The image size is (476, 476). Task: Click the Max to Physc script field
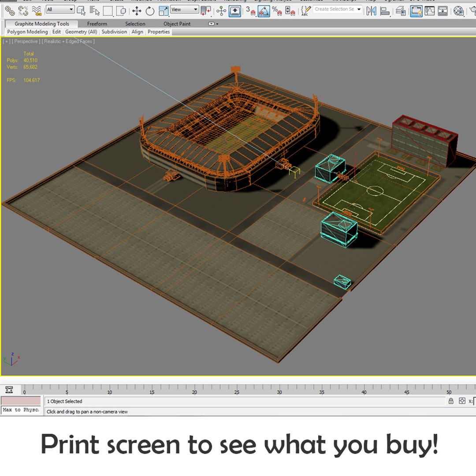point(21,410)
